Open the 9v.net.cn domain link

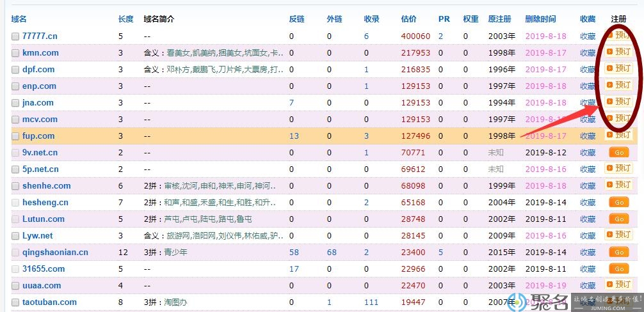pos(40,153)
